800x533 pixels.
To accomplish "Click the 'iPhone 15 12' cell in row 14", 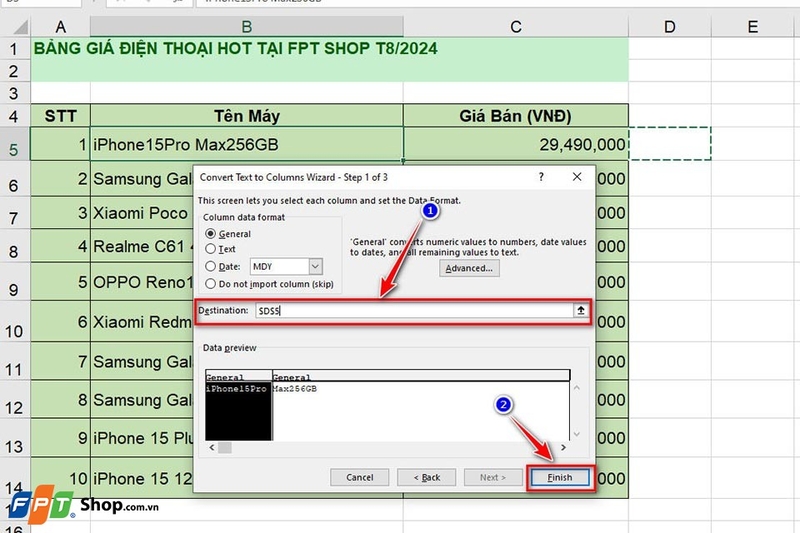I will tap(142, 478).
